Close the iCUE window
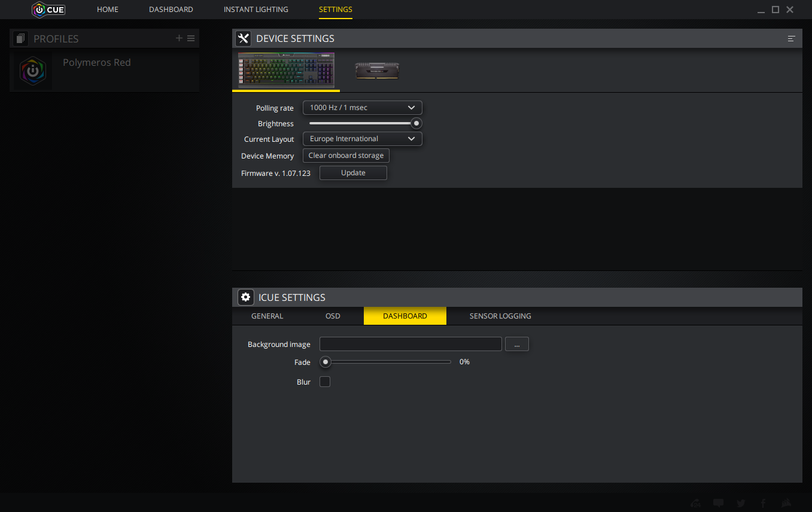The image size is (812, 512). pos(790,10)
